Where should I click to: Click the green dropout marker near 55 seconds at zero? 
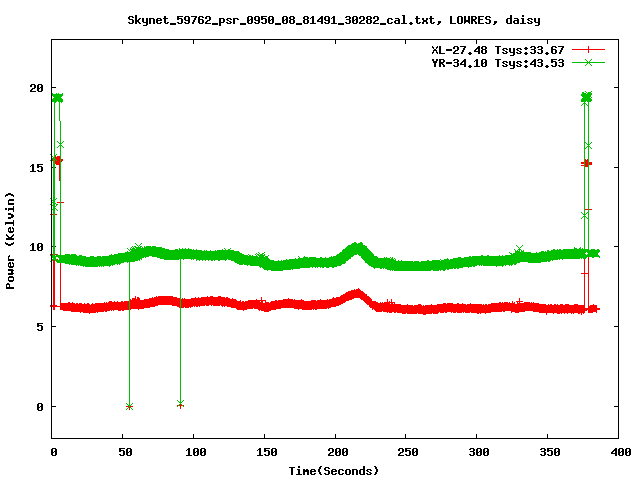coord(129,407)
